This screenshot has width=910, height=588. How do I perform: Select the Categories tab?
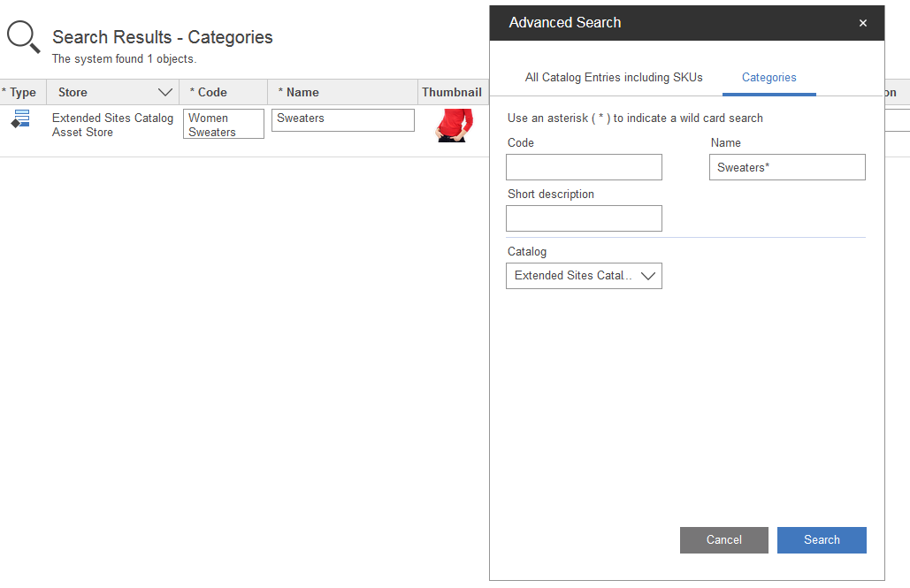pos(769,78)
